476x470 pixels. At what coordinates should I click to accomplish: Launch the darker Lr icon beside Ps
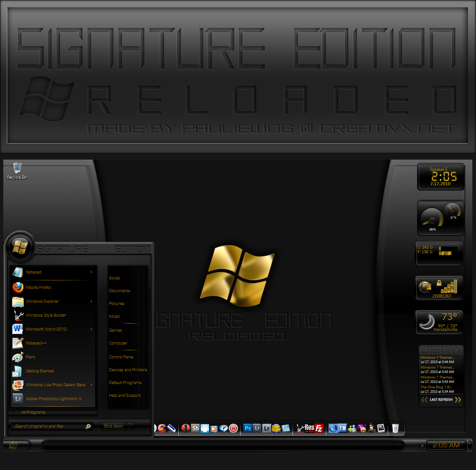257,428
